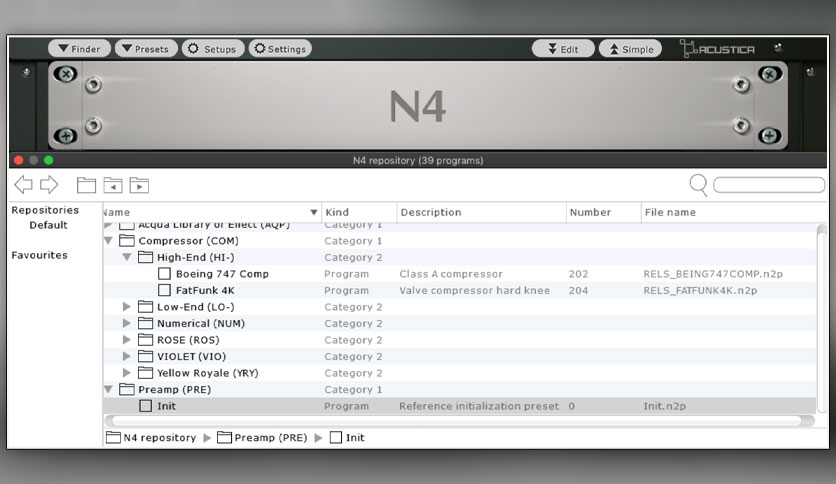The image size is (836, 484).
Task: Click the back navigation arrow
Action: (x=23, y=184)
